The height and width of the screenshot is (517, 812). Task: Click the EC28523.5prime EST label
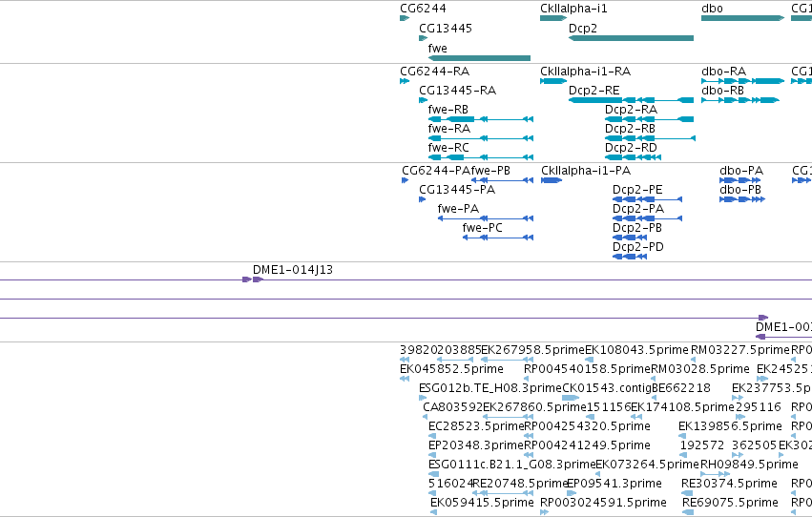pyautogui.click(x=476, y=426)
